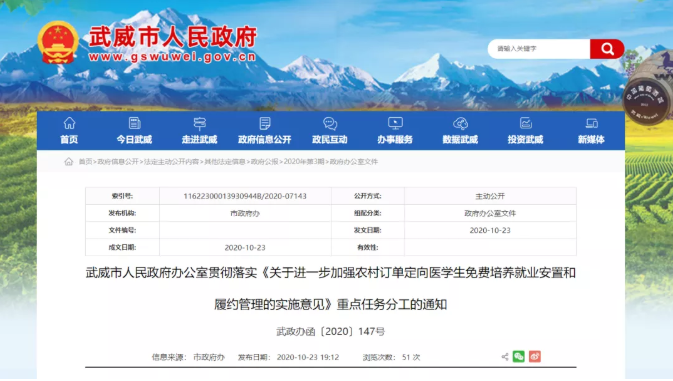Click the 投资武威 chart icon

(525, 124)
